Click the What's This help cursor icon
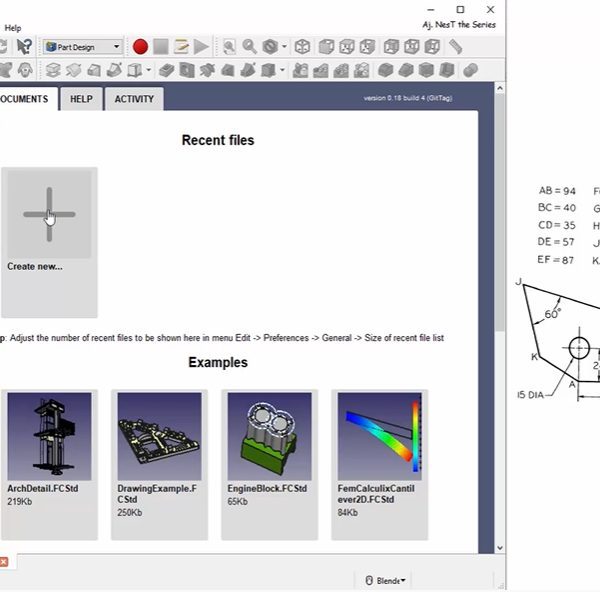 click(x=24, y=47)
